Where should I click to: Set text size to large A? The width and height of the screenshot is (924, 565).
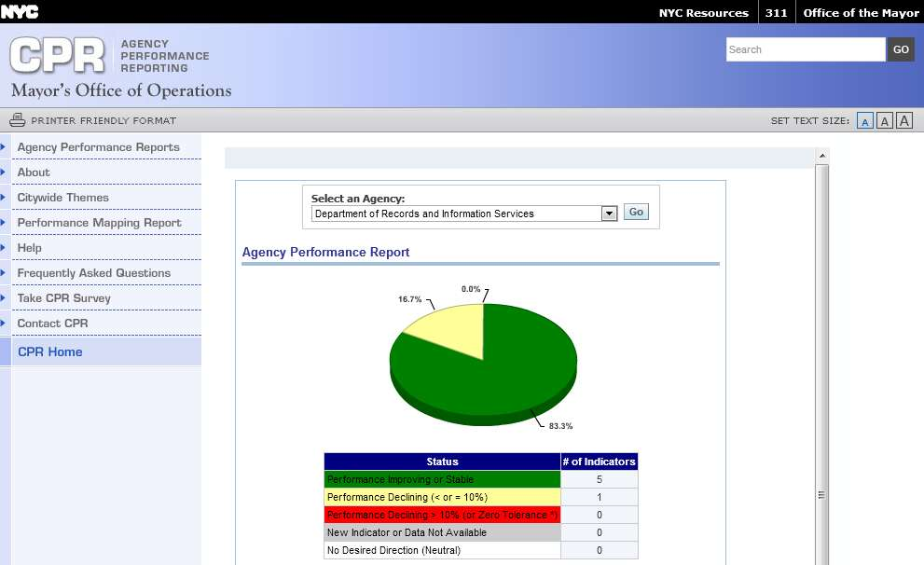pos(904,121)
